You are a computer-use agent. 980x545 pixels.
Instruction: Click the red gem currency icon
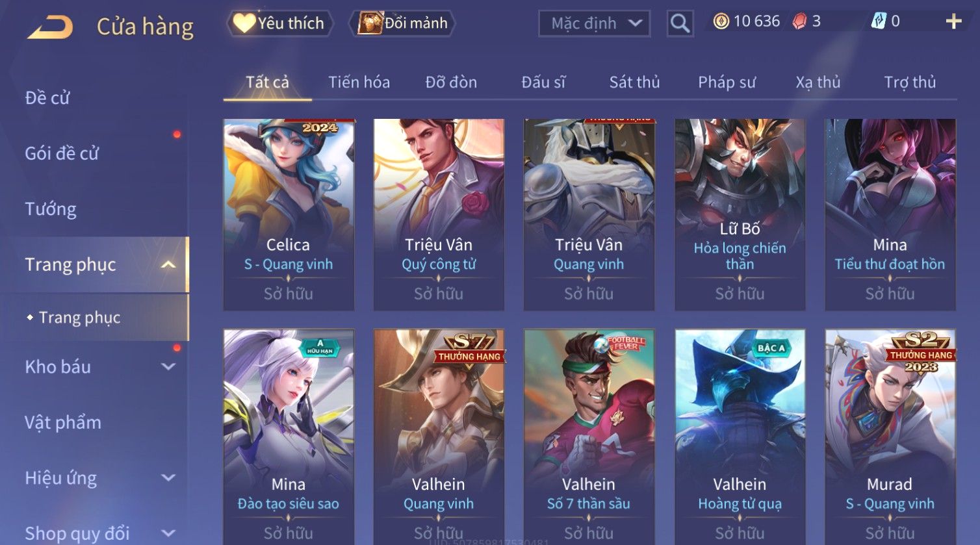[x=799, y=21]
